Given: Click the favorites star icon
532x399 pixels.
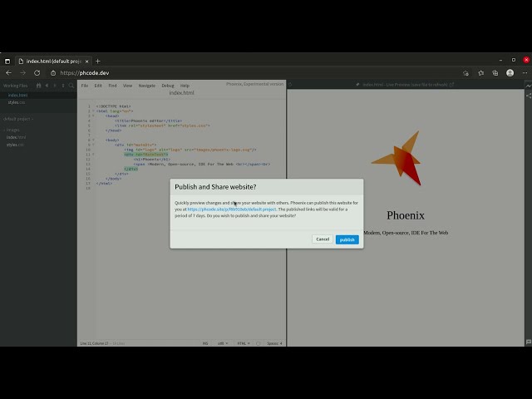Looking at the screenshot, I should pyautogui.click(x=480, y=73).
